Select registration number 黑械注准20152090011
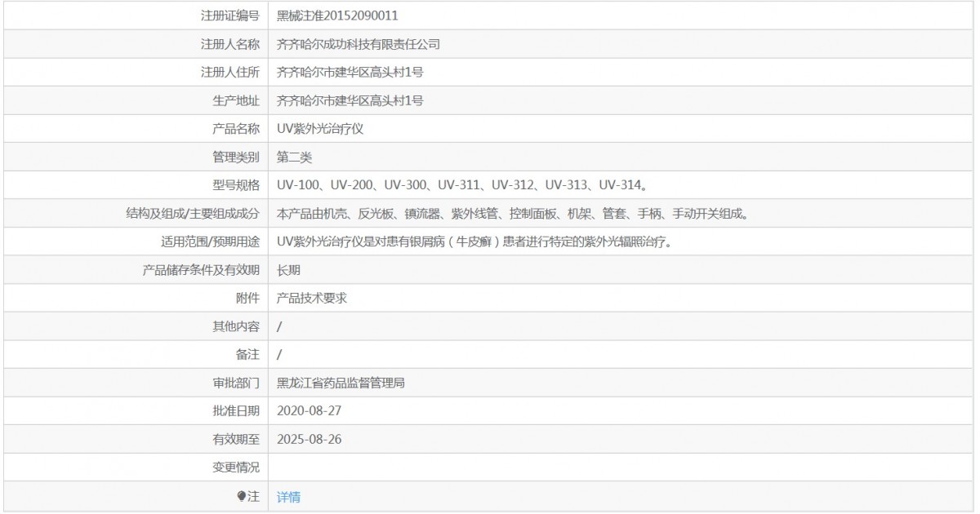Viewport: 980px width, 514px height. 338,16
